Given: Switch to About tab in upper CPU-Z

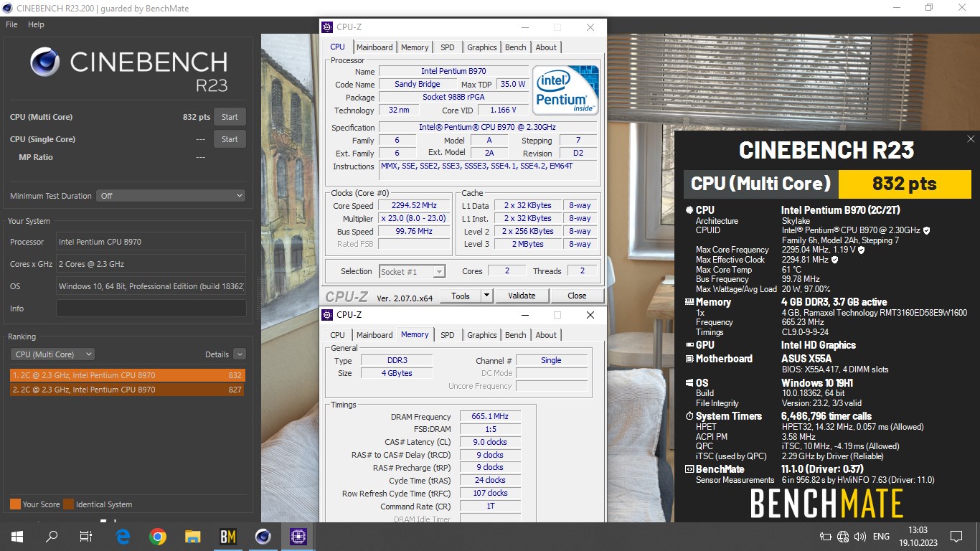Looking at the screenshot, I should (x=546, y=47).
